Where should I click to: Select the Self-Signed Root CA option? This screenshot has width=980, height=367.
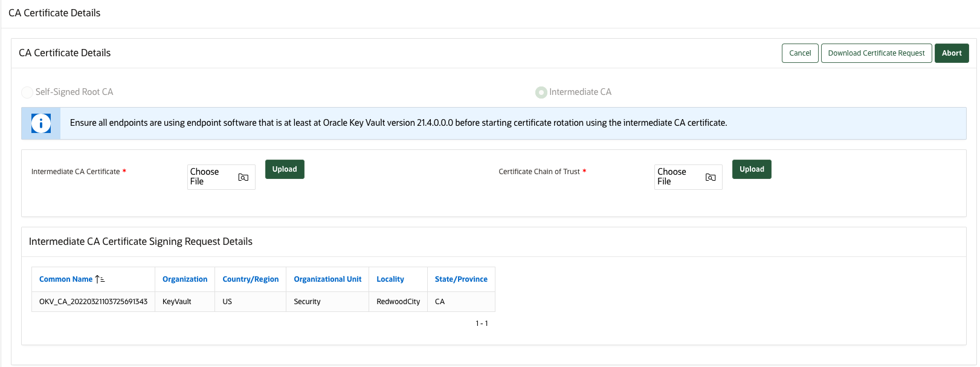tap(27, 92)
